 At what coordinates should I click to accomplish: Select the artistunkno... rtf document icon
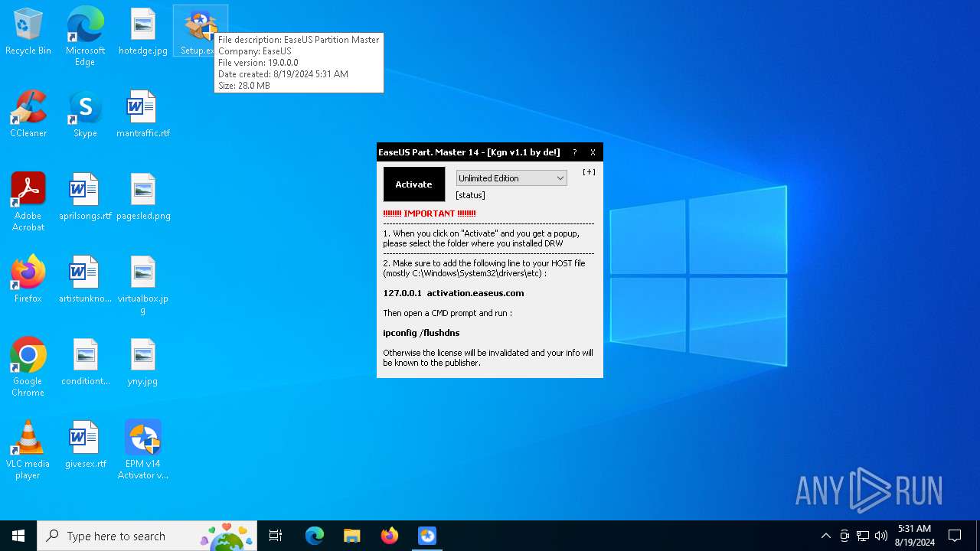pyautogui.click(x=85, y=280)
